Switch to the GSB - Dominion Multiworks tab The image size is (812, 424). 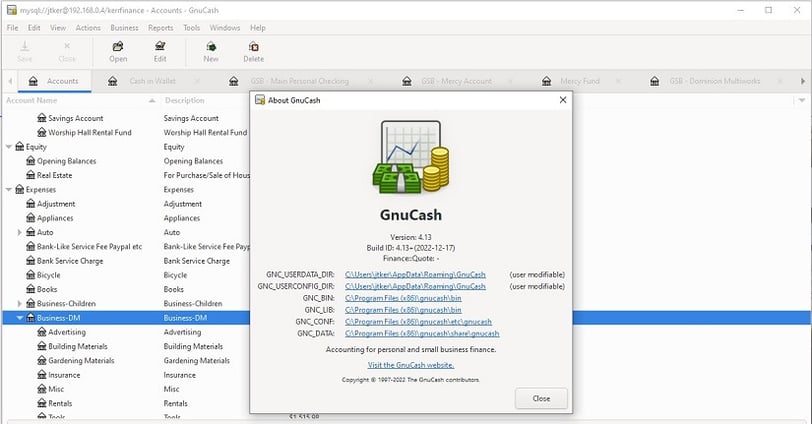coord(714,81)
